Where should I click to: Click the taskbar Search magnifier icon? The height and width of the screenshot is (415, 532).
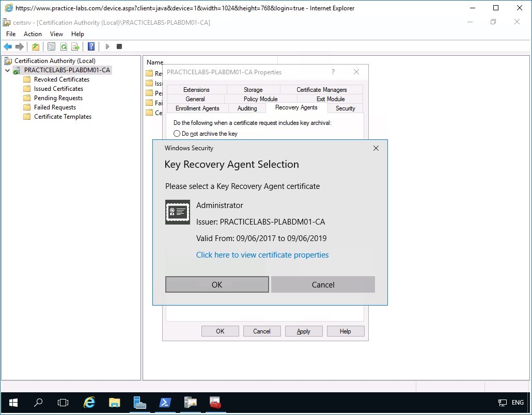(38, 403)
